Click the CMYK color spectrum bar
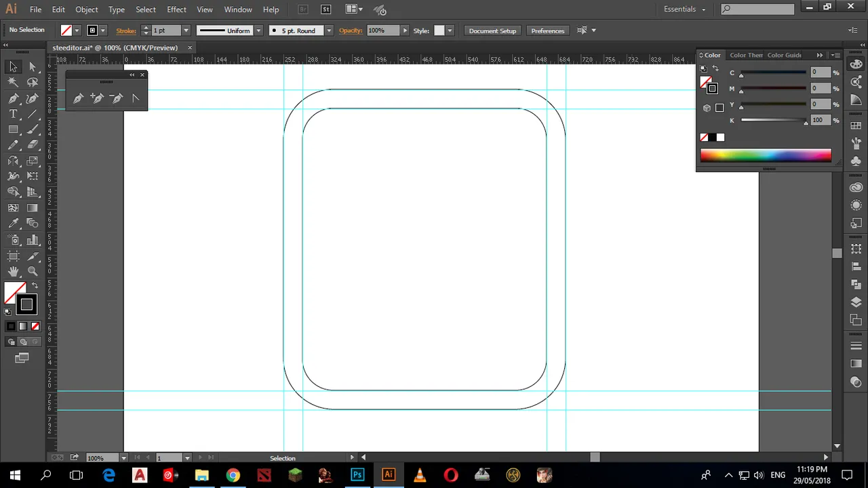 (766, 155)
